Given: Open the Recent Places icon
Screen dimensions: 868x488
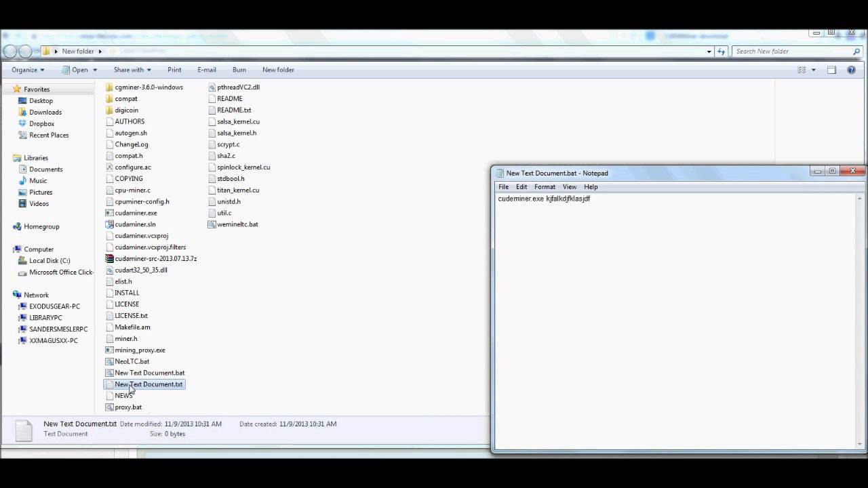Looking at the screenshot, I should tap(22, 136).
